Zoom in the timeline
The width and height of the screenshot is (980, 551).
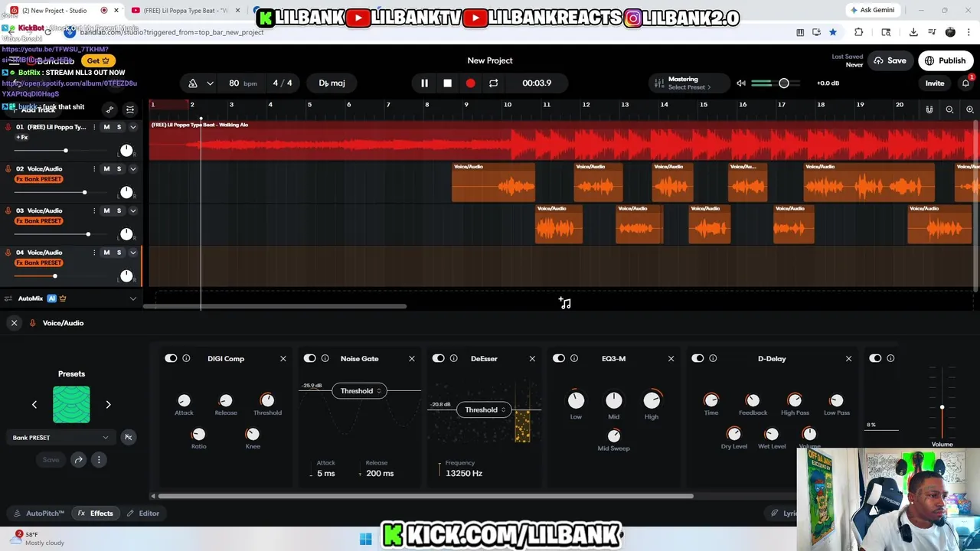tap(969, 109)
